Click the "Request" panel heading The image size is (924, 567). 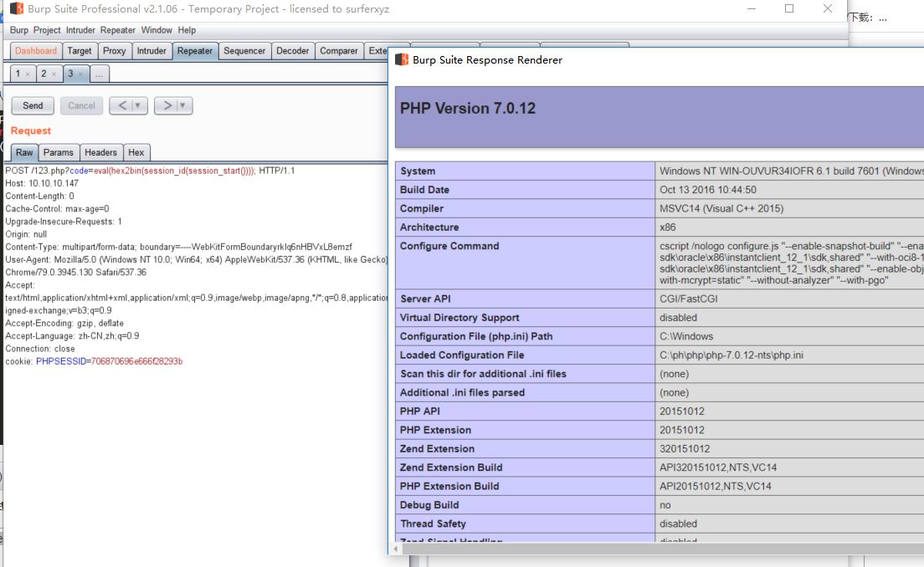(31, 130)
